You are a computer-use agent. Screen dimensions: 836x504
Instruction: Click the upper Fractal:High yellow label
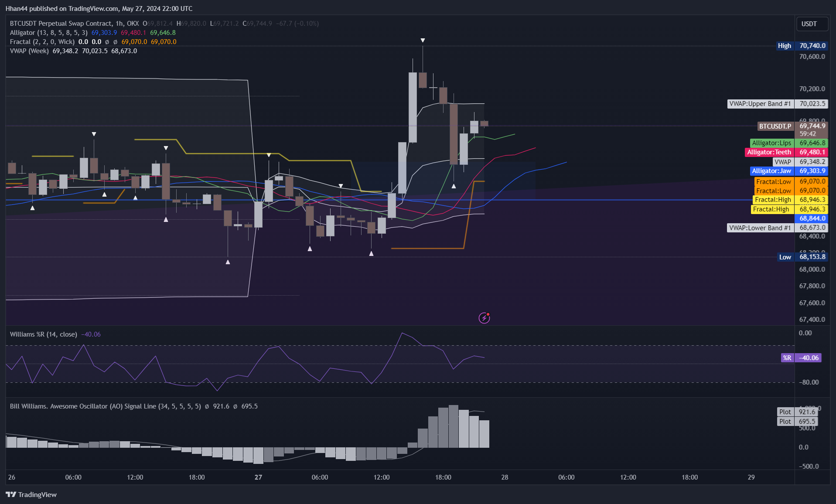(x=790, y=200)
